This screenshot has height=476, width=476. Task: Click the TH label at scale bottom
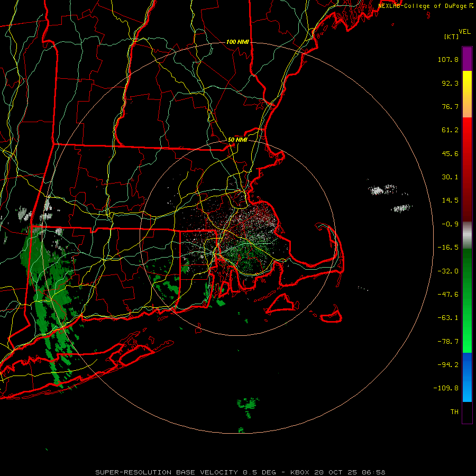454,411
